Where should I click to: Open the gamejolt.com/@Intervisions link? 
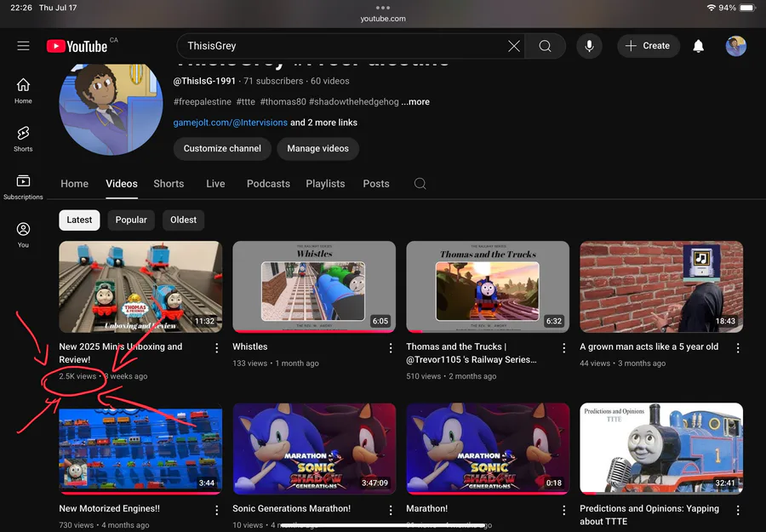(x=230, y=123)
